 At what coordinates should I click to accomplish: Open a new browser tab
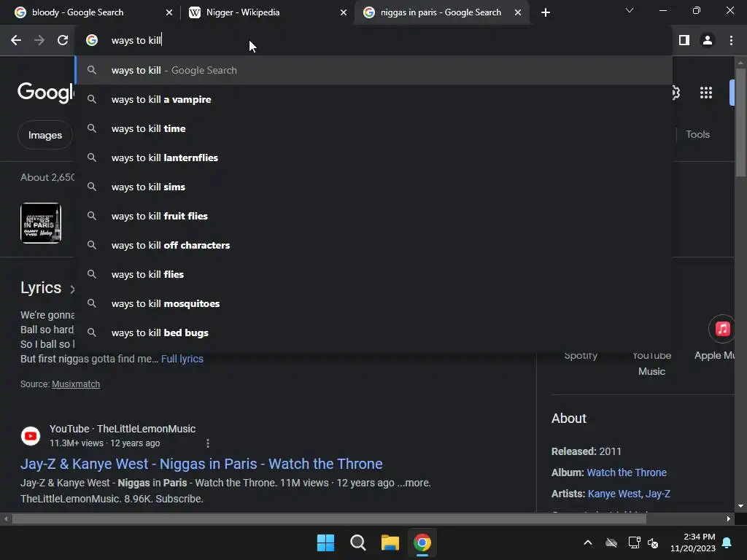(x=546, y=12)
